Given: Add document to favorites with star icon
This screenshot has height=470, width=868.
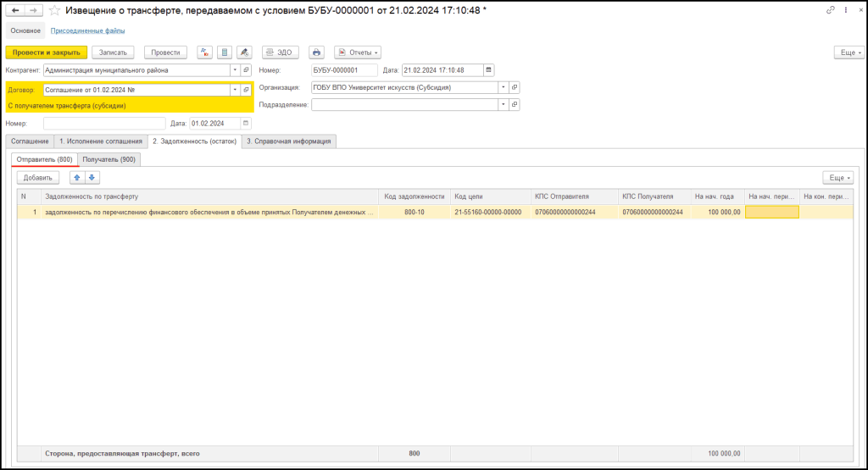Looking at the screenshot, I should (54, 10).
